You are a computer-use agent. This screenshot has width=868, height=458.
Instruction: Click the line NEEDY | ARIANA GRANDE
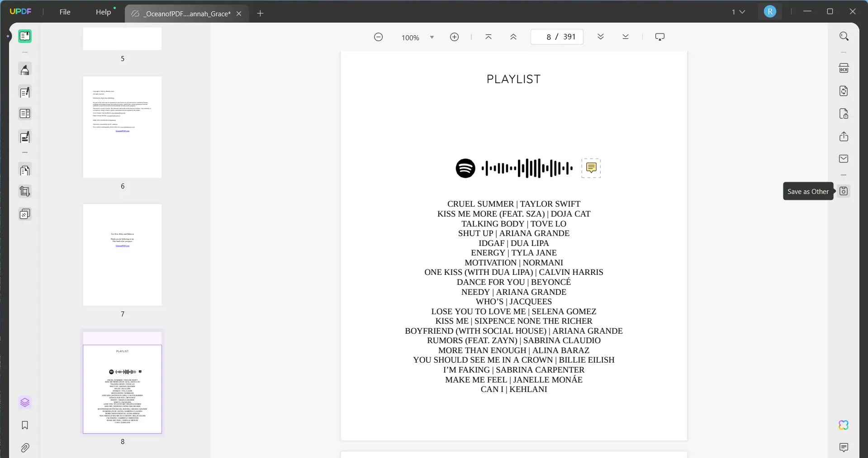click(x=514, y=292)
